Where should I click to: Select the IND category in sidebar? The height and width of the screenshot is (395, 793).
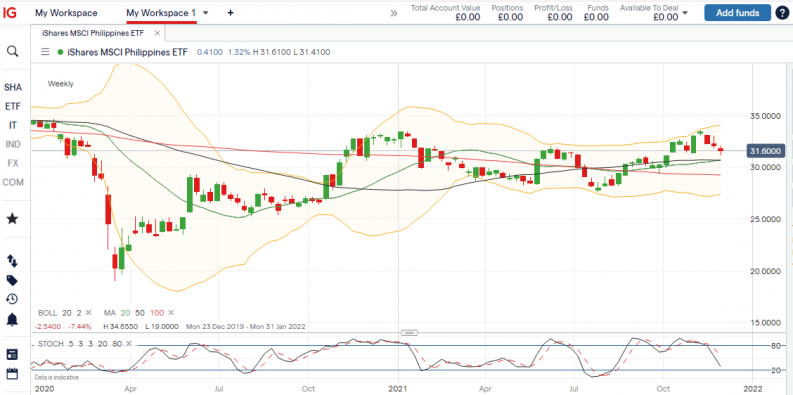click(x=13, y=145)
